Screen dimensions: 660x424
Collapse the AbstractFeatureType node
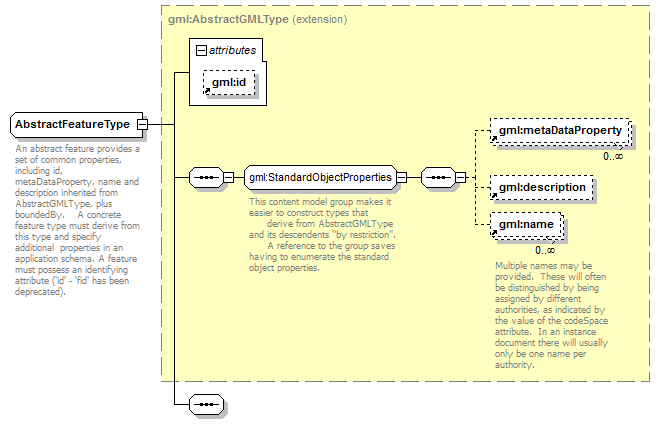coord(142,125)
